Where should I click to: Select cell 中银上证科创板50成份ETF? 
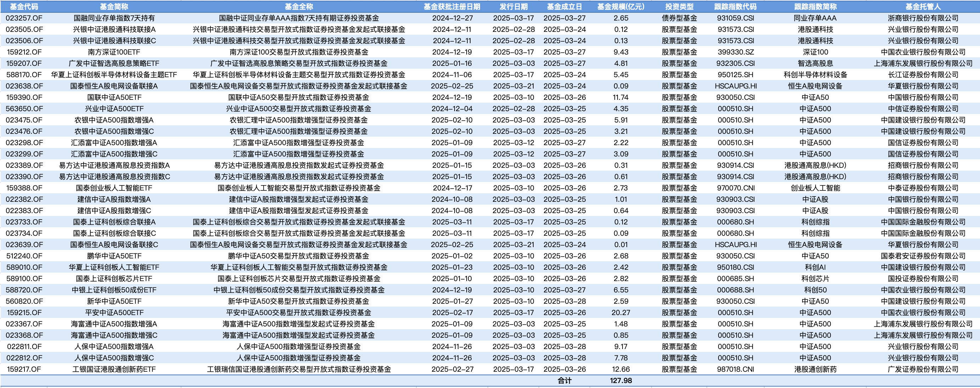pyautogui.click(x=114, y=290)
